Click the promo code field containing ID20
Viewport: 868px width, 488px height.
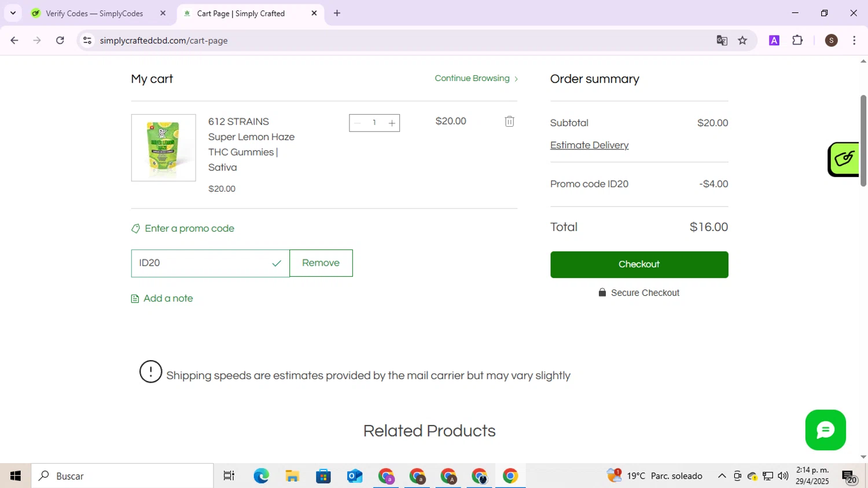tap(210, 263)
